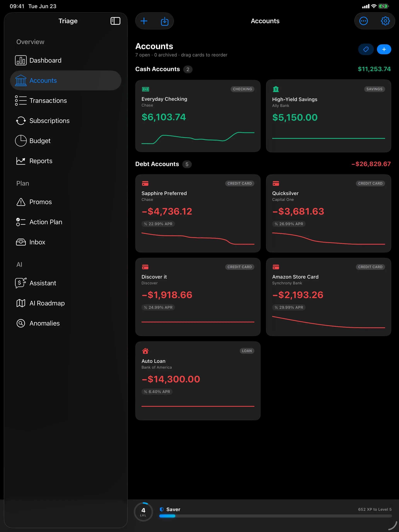Click the Accounts bank building icon
The width and height of the screenshot is (399, 532).
point(21,80)
